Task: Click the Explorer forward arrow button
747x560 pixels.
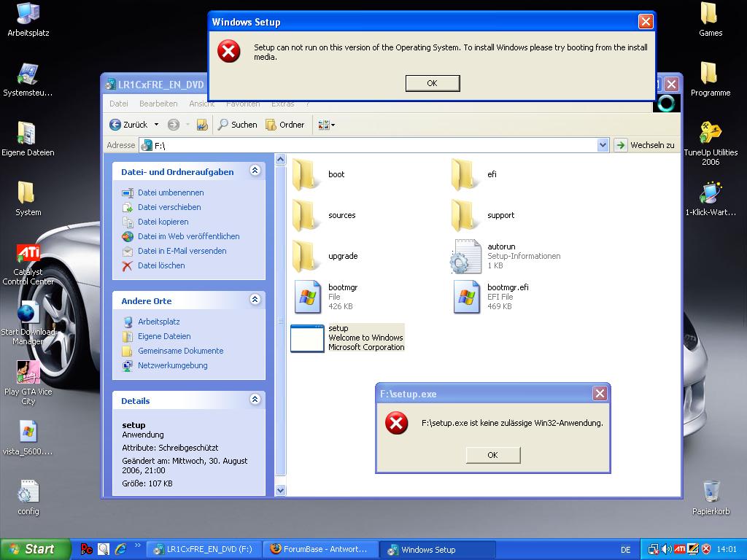Action: tap(174, 125)
